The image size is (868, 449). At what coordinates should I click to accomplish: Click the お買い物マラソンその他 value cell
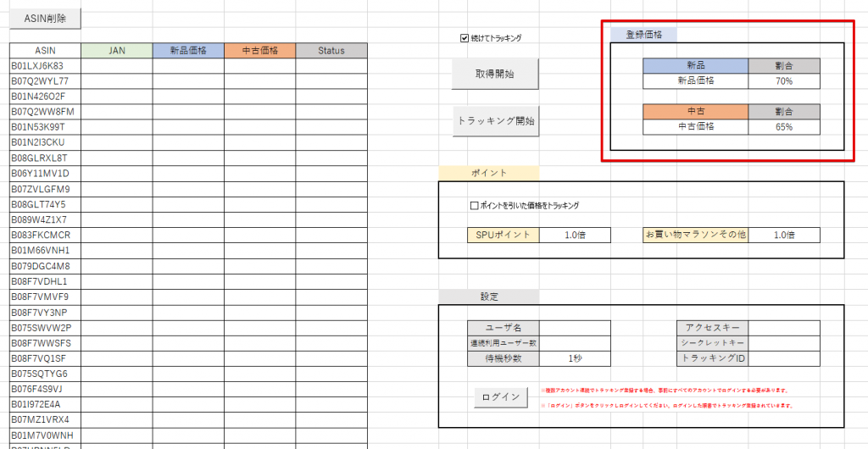pos(783,235)
